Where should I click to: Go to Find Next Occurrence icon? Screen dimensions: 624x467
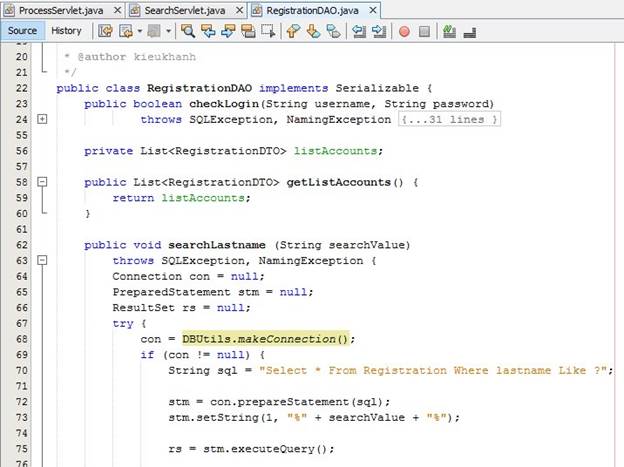[x=228, y=31]
